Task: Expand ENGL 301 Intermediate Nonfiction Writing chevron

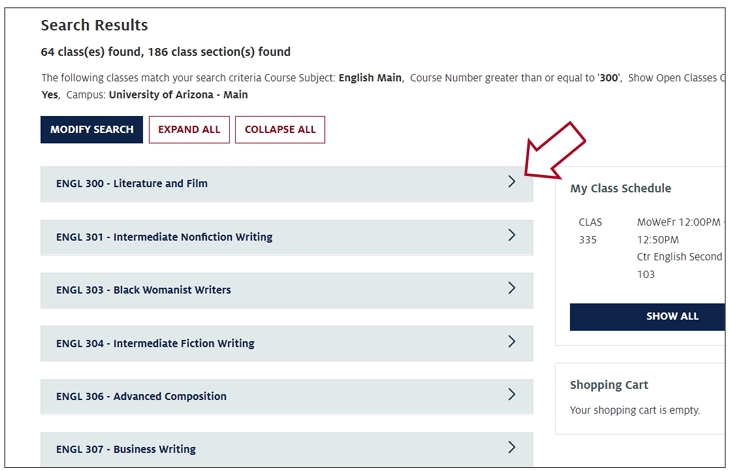Action: click(x=511, y=235)
